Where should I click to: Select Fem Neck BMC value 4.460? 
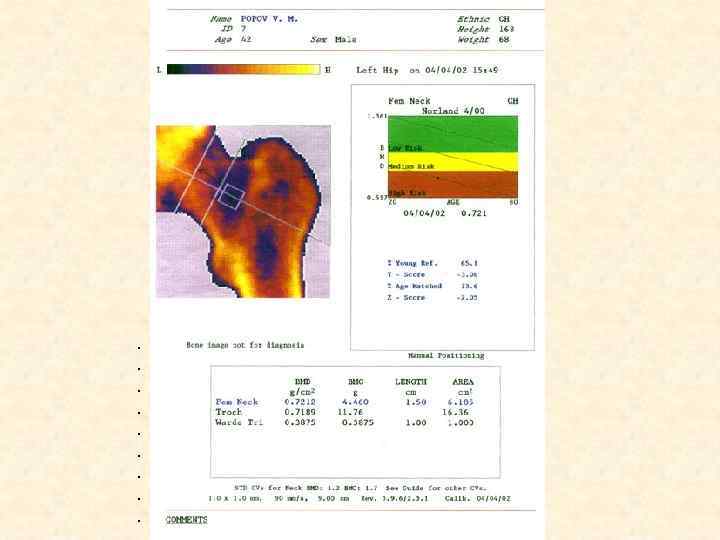[355, 402]
